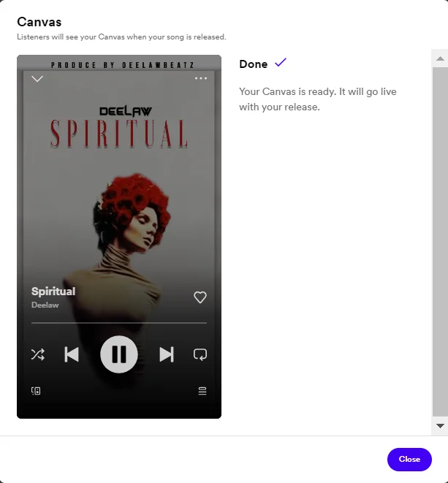Toggle repeat icon in preview
448x483 pixels.
tap(200, 354)
